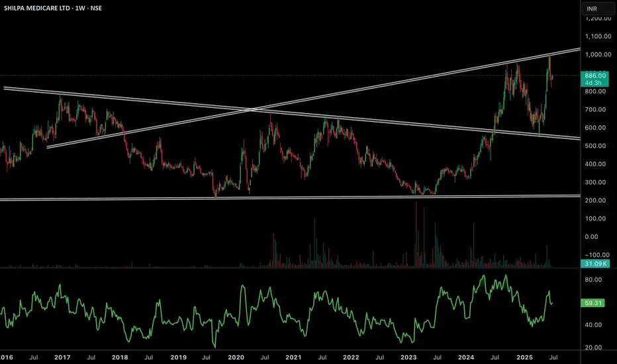
Task: Select the horizontal support trendline near 200
Action: [x=290, y=197]
